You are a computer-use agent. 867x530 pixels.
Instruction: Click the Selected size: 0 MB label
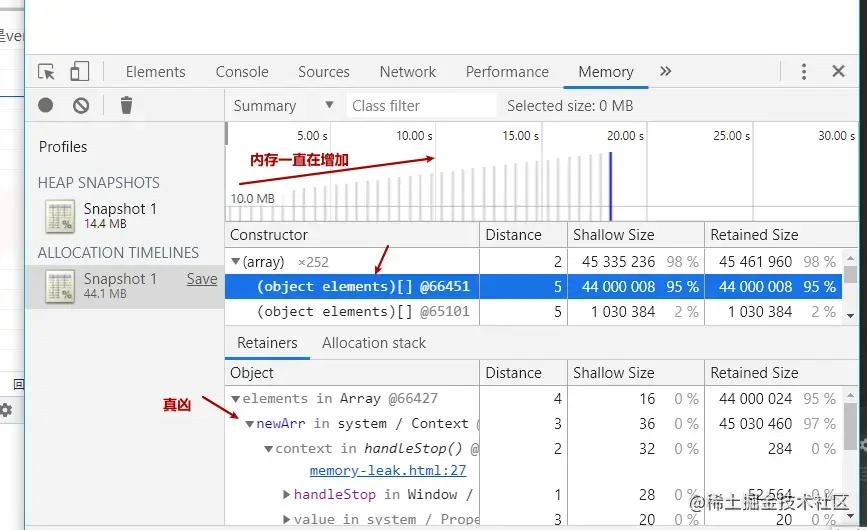pyautogui.click(x=570, y=106)
